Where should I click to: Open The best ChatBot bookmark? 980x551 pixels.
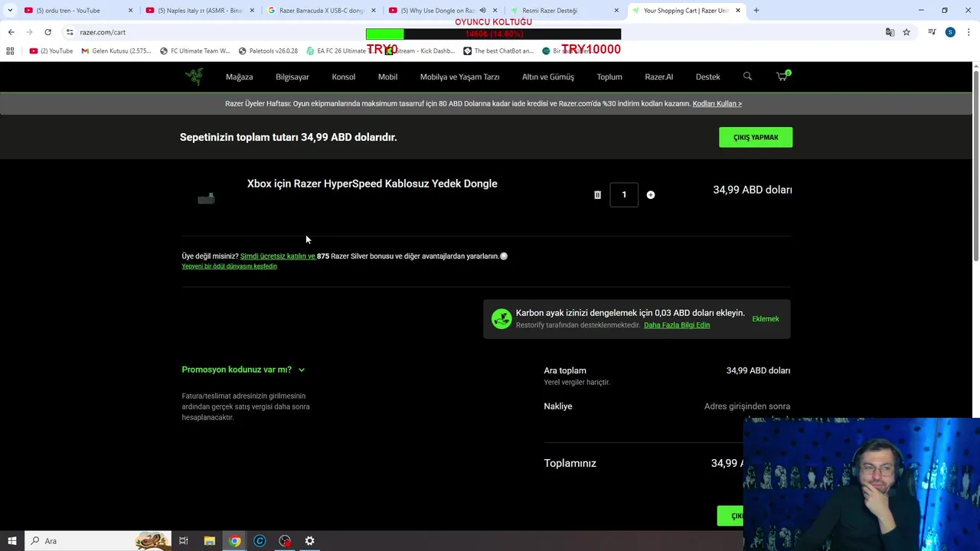pos(498,51)
